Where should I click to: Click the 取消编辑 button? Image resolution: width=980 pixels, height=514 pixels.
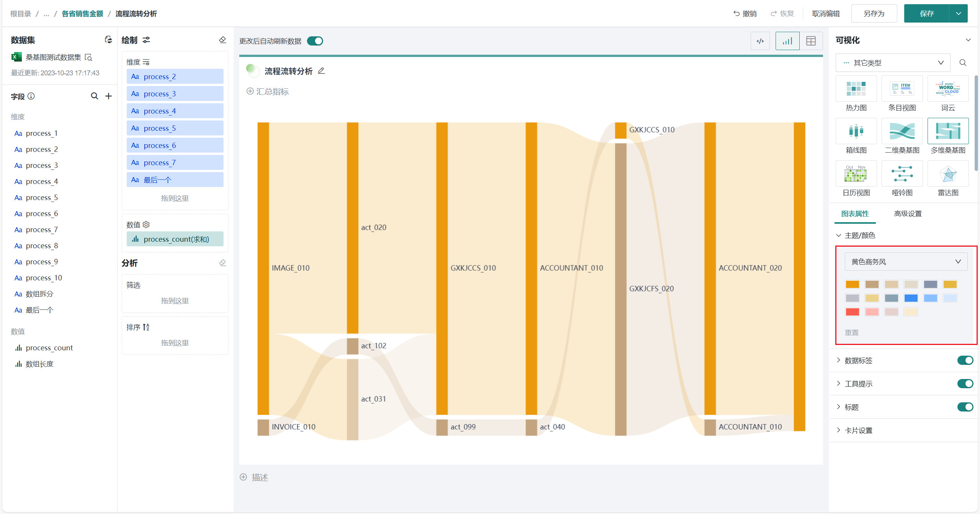pos(826,14)
